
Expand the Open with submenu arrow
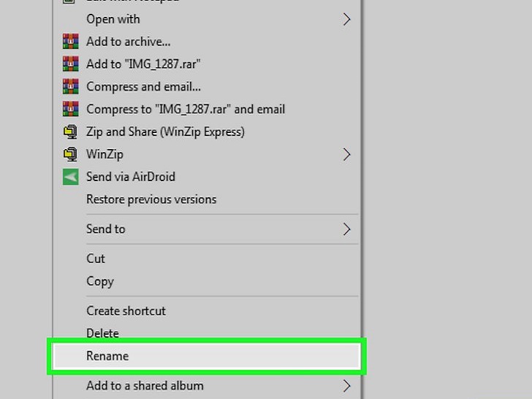tap(346, 19)
